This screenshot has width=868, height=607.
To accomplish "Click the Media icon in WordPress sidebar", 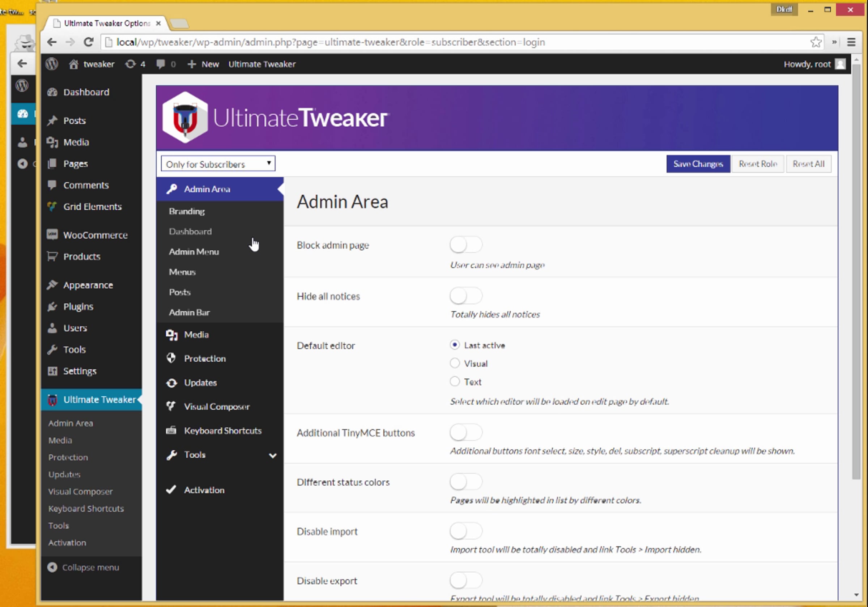I will (x=52, y=142).
